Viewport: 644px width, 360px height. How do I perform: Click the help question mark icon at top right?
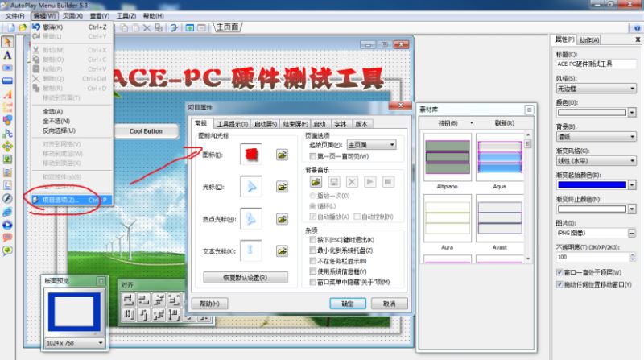[637, 28]
